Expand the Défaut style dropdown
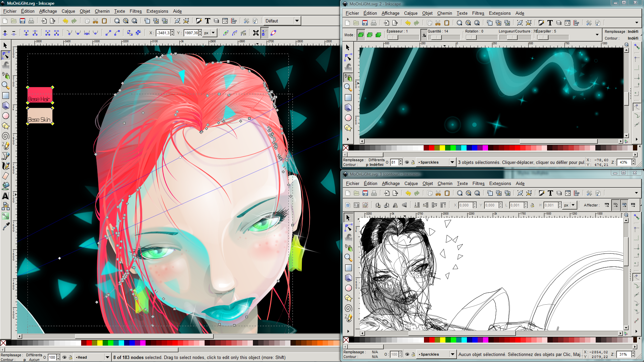This screenshot has width=644, height=362. coord(297,21)
